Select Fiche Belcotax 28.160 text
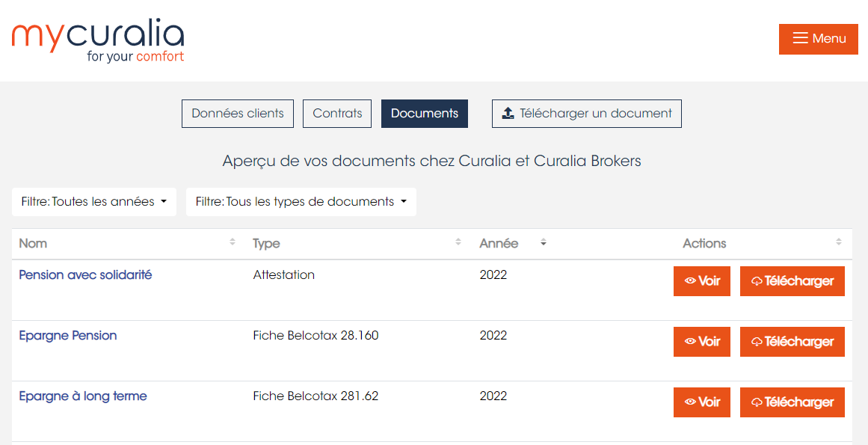This screenshot has height=445, width=868. point(316,335)
